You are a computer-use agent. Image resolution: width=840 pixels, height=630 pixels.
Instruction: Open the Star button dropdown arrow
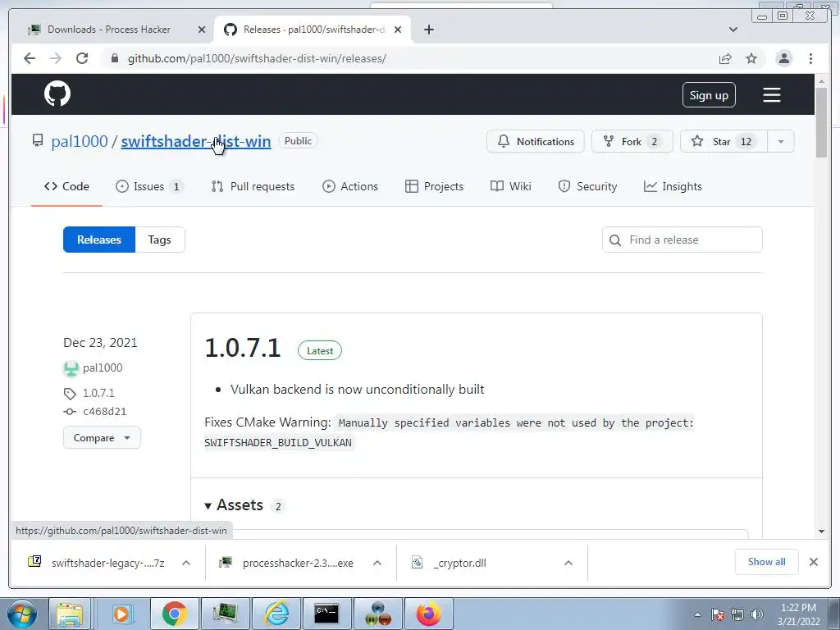pyautogui.click(x=781, y=141)
